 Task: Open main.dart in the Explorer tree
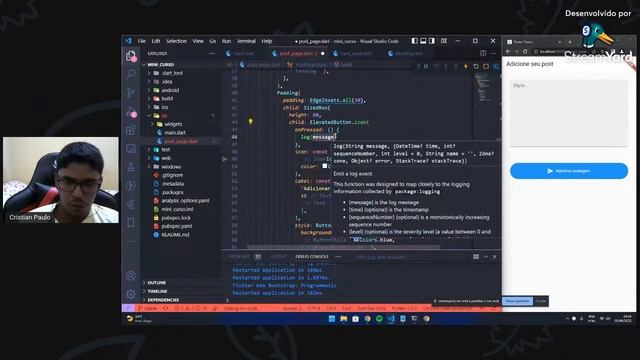tap(175, 133)
